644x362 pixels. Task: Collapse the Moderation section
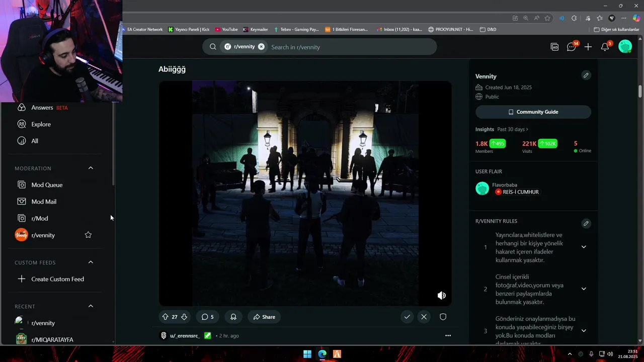coord(91,168)
